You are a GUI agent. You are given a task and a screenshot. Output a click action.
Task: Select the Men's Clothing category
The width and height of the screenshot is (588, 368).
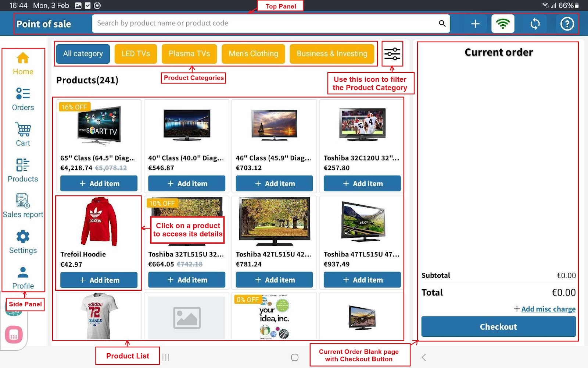[253, 54]
